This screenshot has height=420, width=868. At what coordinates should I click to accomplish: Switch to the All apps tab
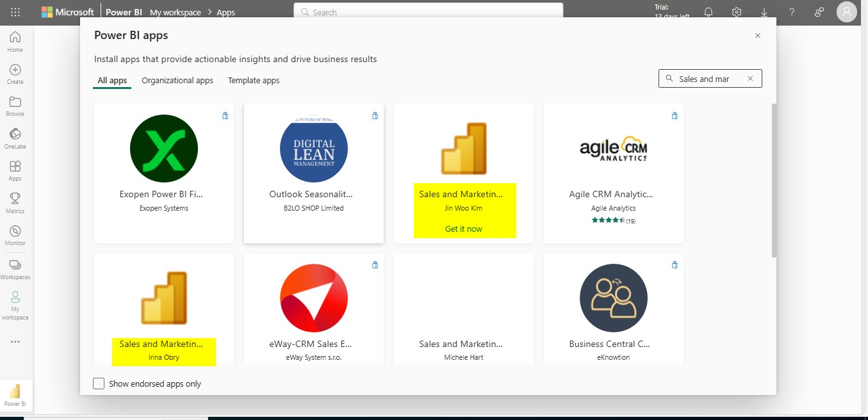pyautogui.click(x=112, y=81)
